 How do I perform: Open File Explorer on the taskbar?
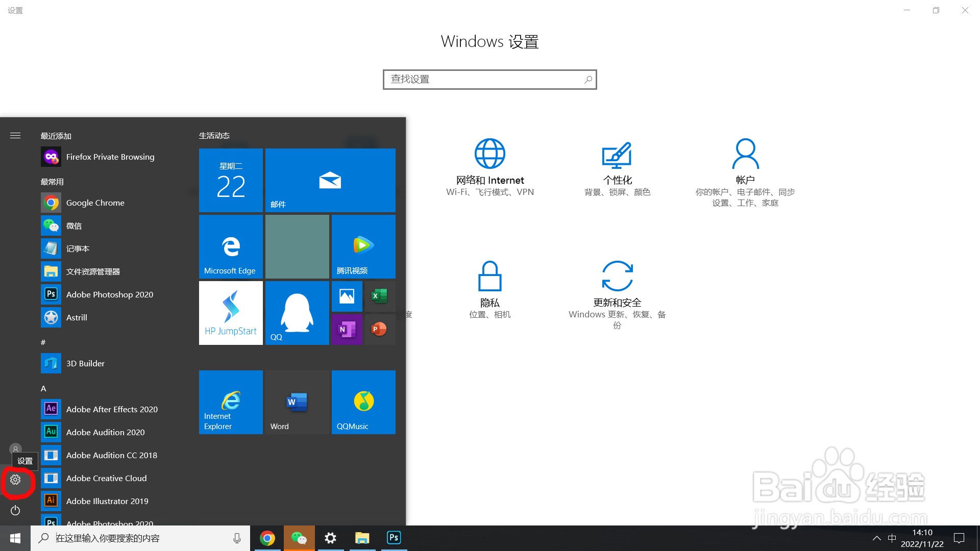362,538
